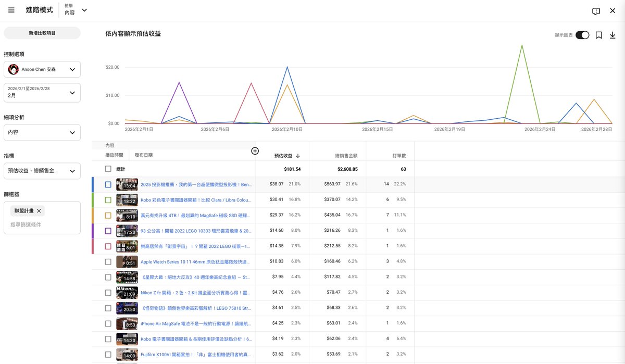
Task: Click the 內容 table header label
Action: tap(110, 146)
